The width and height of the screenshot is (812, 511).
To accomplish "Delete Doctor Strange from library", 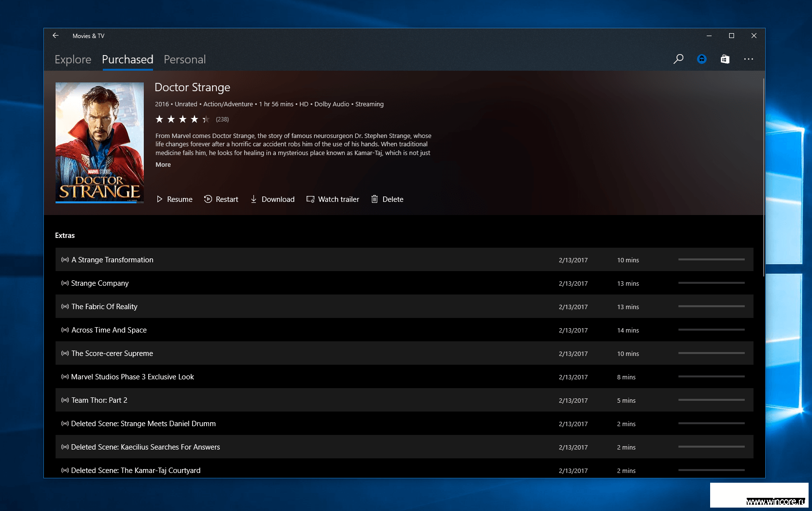I will click(x=387, y=199).
